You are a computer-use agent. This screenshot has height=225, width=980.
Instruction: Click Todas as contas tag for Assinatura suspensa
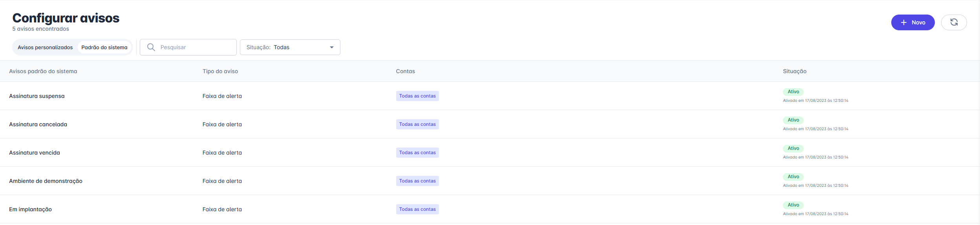click(417, 96)
